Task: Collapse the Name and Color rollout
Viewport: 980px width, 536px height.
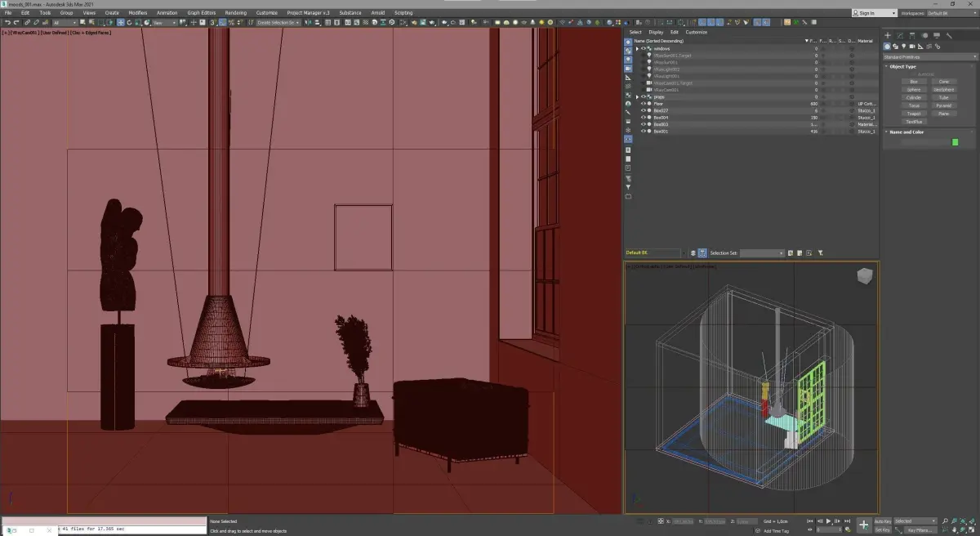Action: (886, 132)
